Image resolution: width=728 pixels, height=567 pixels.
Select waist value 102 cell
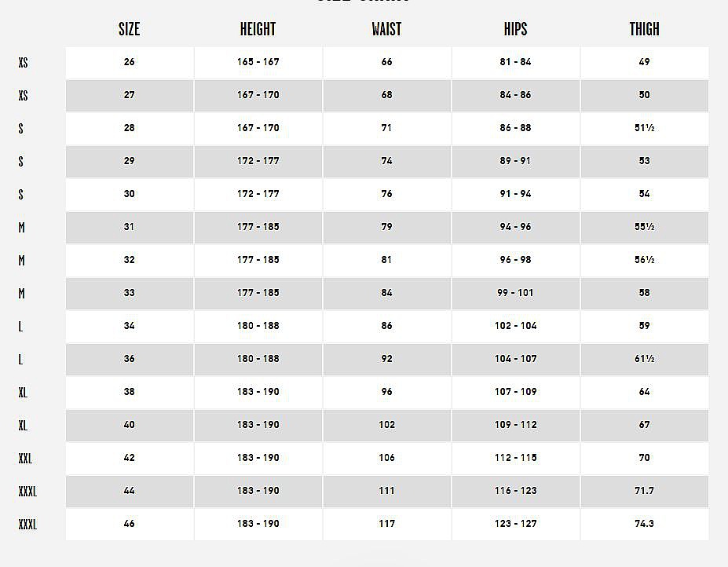pyautogui.click(x=386, y=426)
